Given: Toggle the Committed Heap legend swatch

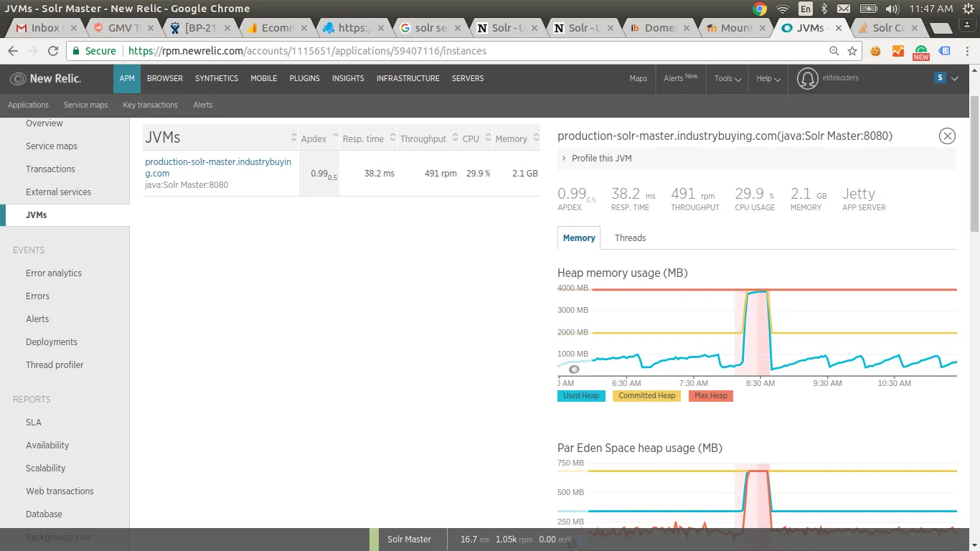Looking at the screenshot, I should pyautogui.click(x=647, y=396).
